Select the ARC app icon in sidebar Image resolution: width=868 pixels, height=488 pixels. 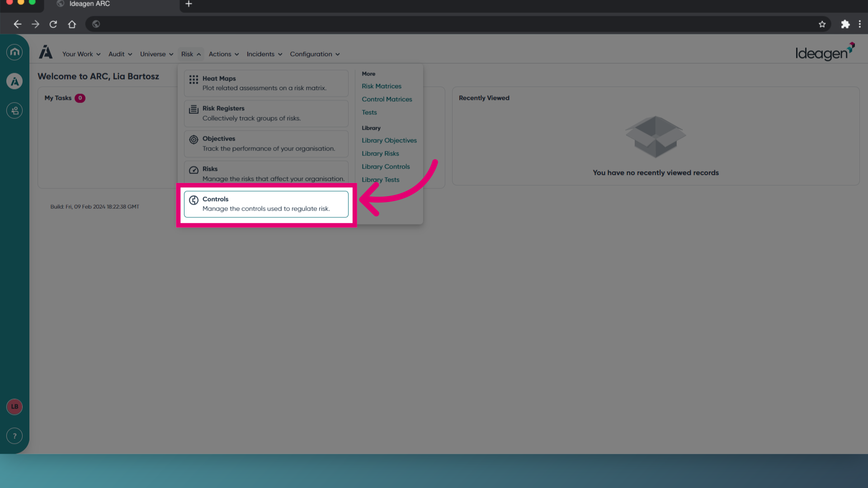pyautogui.click(x=14, y=81)
